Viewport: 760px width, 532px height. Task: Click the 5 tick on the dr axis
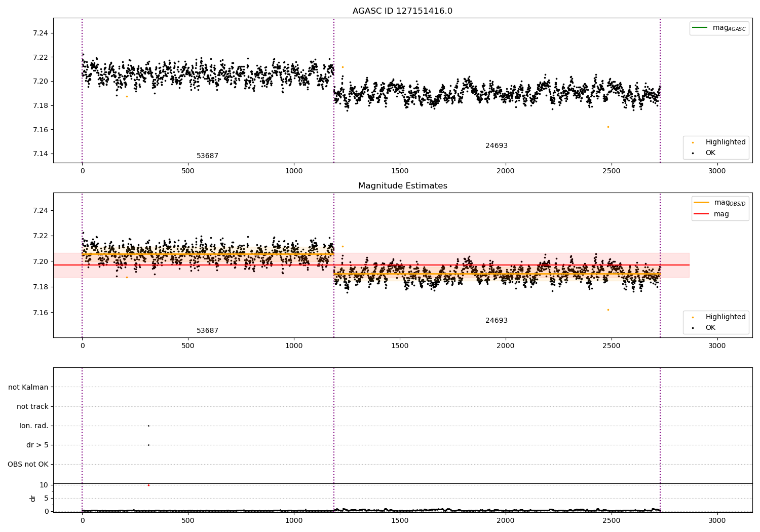click(x=46, y=498)
